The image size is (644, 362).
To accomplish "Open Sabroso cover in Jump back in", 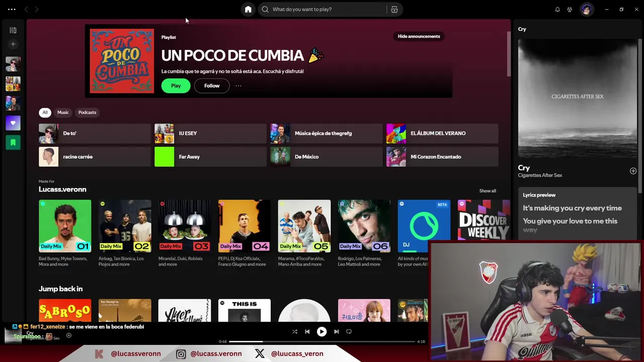I will coord(65,310).
